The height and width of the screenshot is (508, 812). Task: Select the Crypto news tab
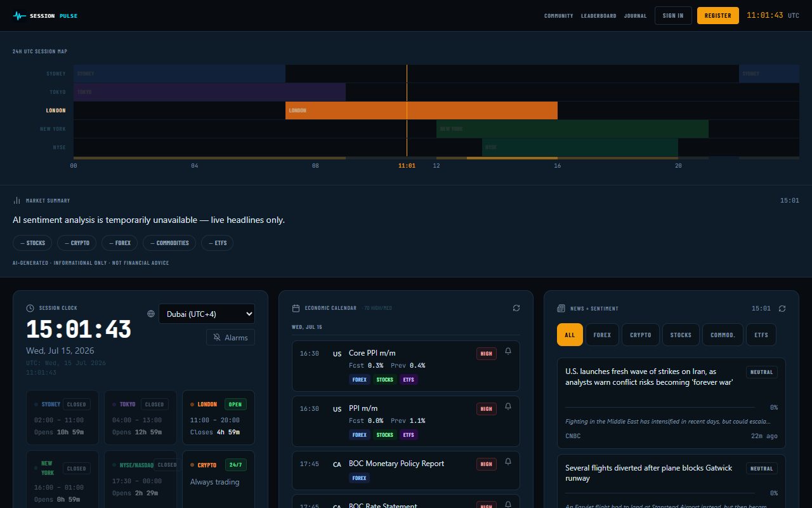click(x=641, y=335)
